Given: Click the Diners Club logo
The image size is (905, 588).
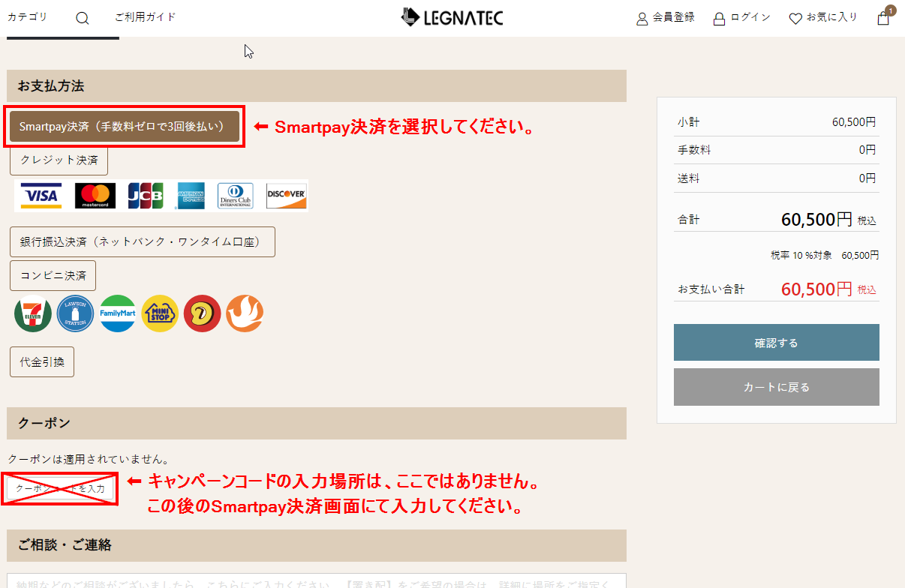Looking at the screenshot, I should pyautogui.click(x=236, y=196).
